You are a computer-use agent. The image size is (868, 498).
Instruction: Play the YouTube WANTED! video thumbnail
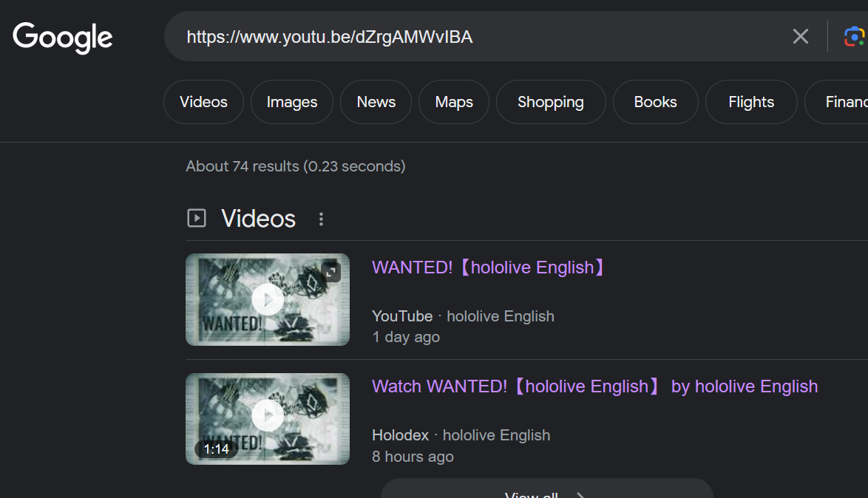pyautogui.click(x=268, y=299)
